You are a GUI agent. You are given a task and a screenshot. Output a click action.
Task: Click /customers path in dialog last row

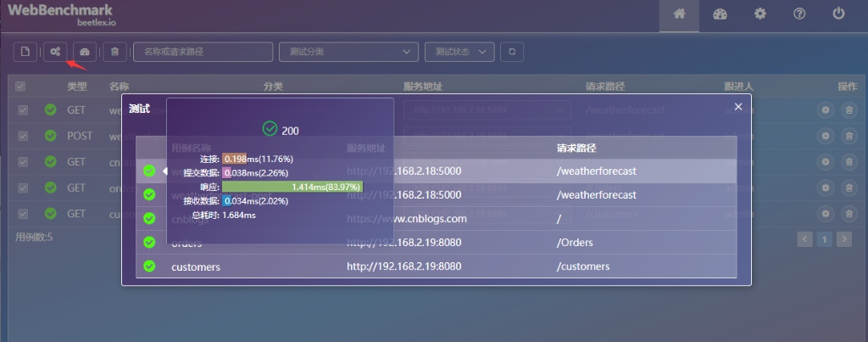[x=583, y=266]
